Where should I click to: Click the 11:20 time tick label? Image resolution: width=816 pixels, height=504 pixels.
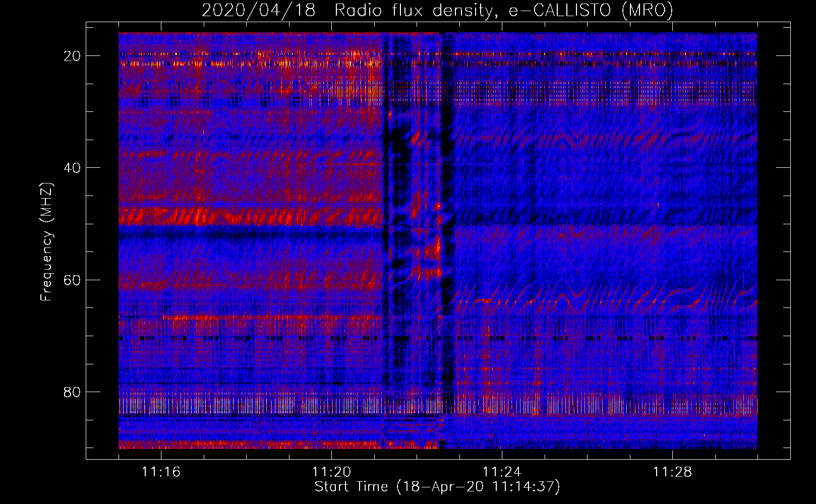[x=331, y=472]
